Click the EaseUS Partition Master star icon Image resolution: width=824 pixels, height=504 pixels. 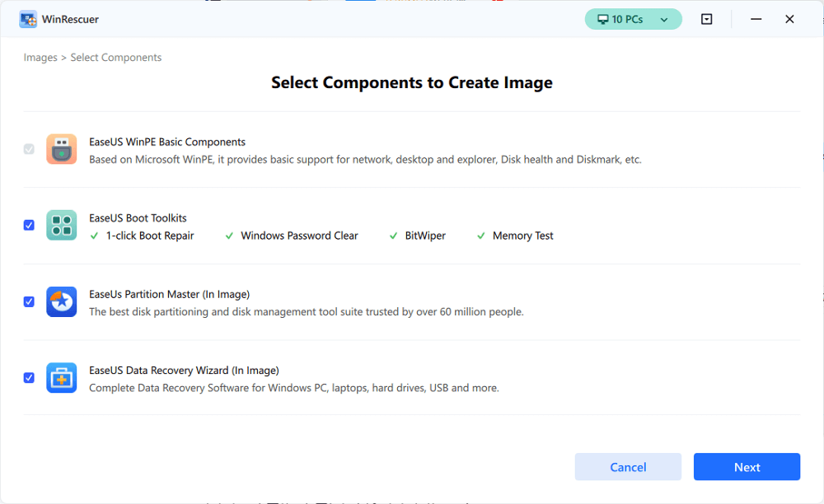click(61, 302)
